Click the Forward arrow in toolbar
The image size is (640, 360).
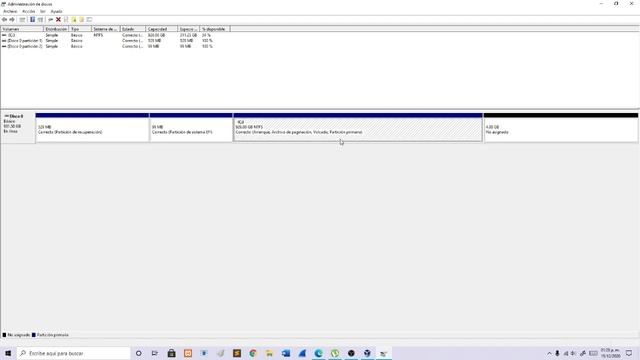click(12, 20)
